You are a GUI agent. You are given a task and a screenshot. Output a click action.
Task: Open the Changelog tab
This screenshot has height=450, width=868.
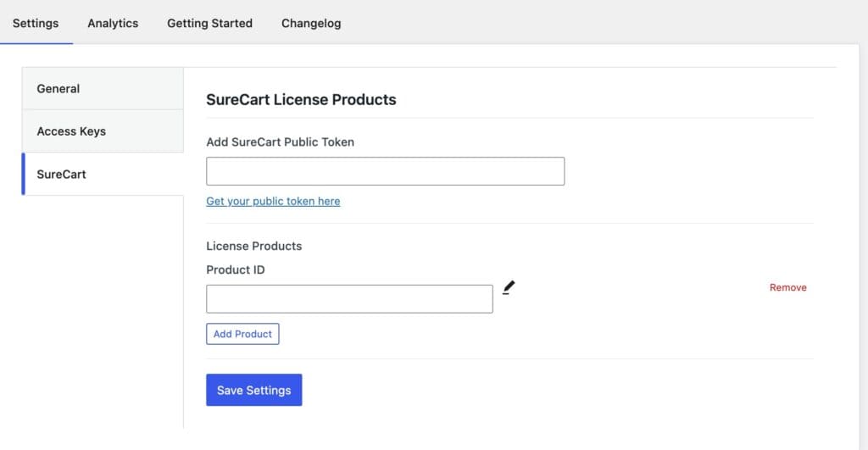click(x=311, y=23)
